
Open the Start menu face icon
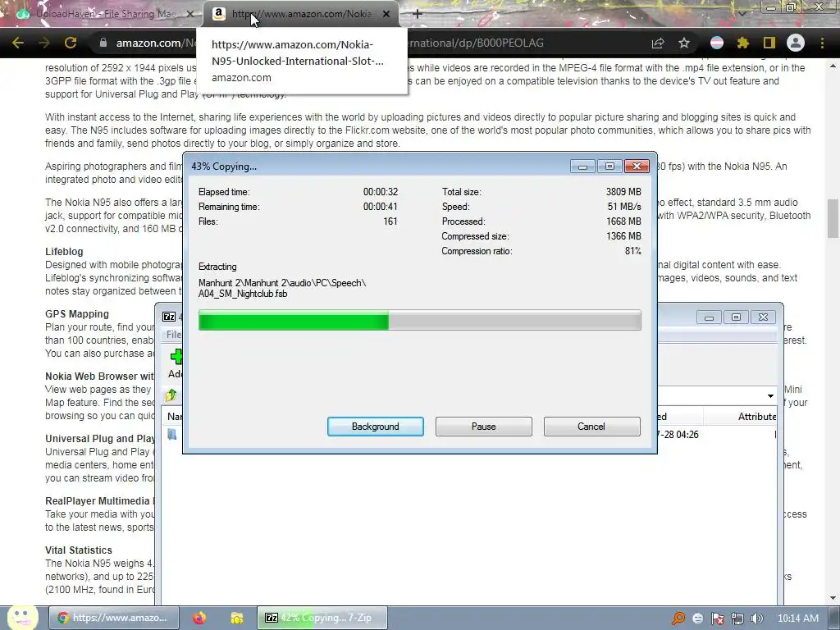click(22, 617)
